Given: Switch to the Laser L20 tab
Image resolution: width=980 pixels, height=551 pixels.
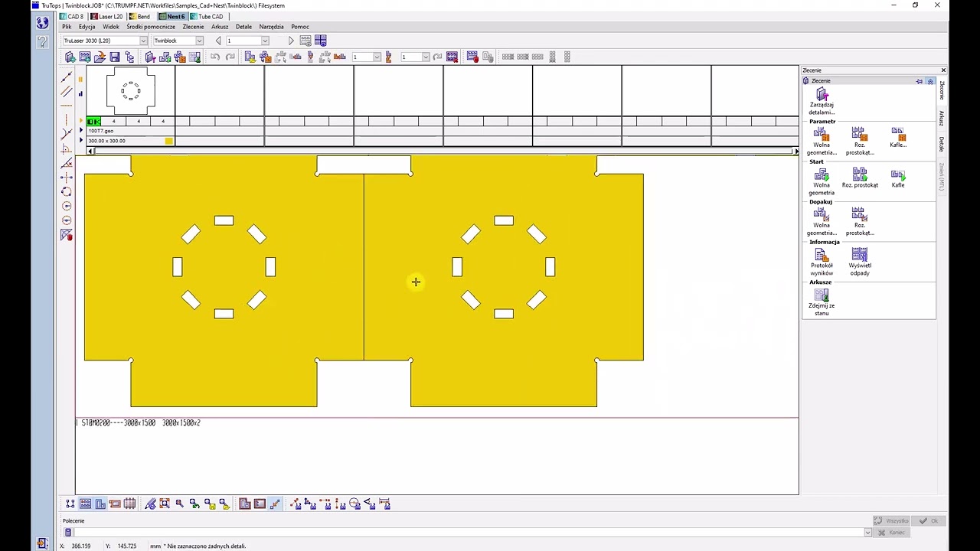Looking at the screenshot, I should (x=106, y=16).
